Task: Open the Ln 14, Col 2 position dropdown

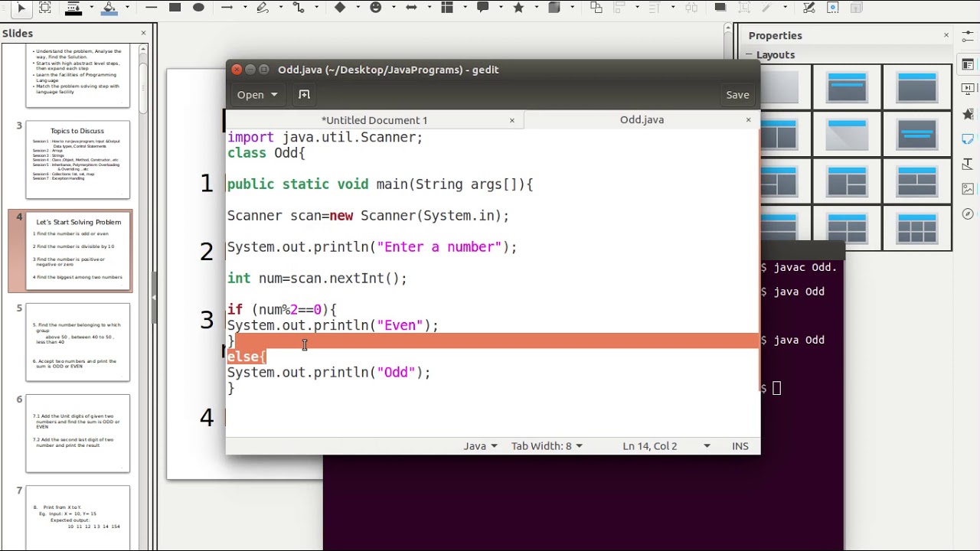Action: click(666, 445)
